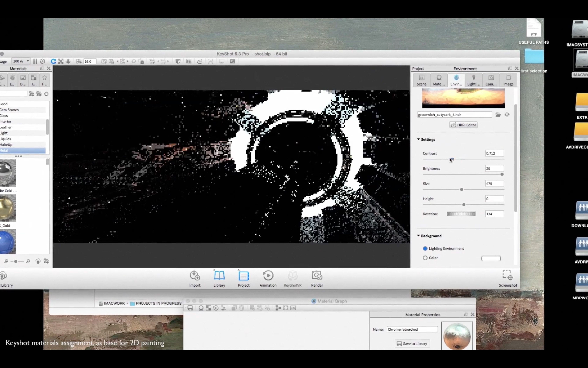The height and width of the screenshot is (368, 588).
Task: Click the field of view 16.0 field
Action: (90, 61)
